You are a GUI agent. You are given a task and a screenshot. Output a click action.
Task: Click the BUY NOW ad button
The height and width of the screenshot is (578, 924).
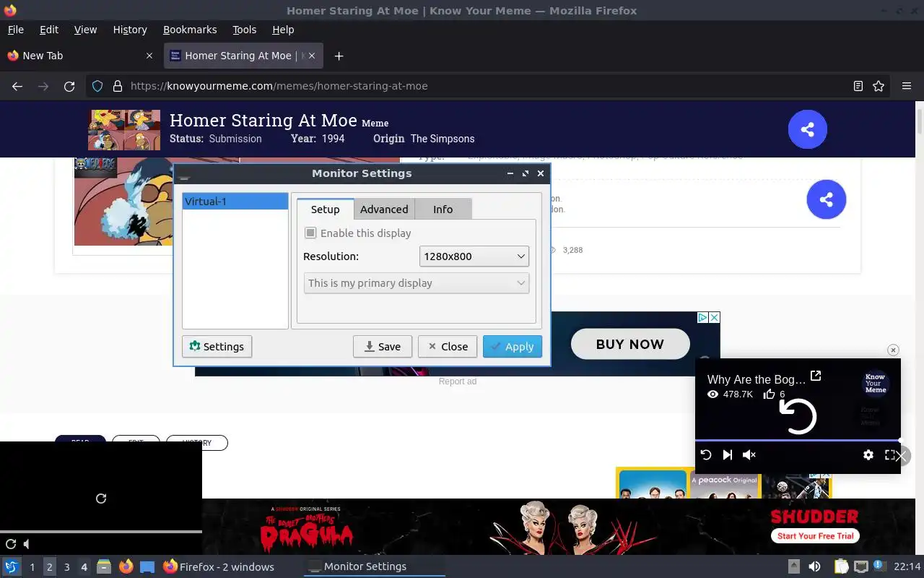click(630, 345)
